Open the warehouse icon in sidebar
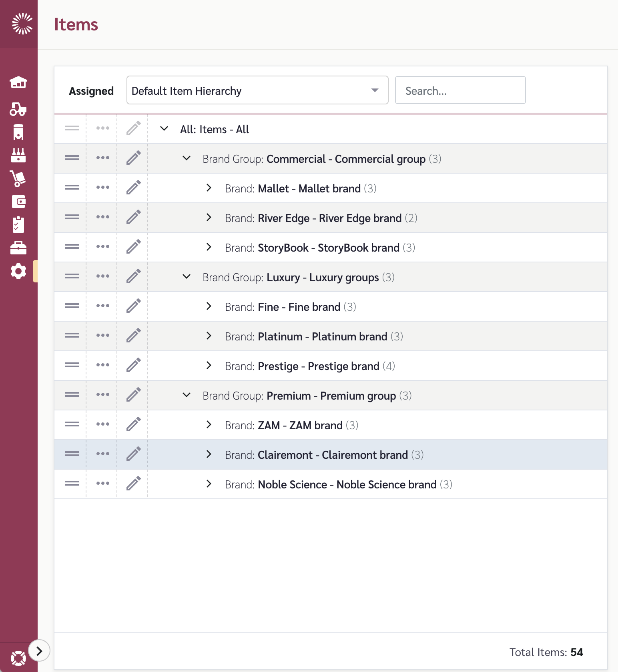 18,82
